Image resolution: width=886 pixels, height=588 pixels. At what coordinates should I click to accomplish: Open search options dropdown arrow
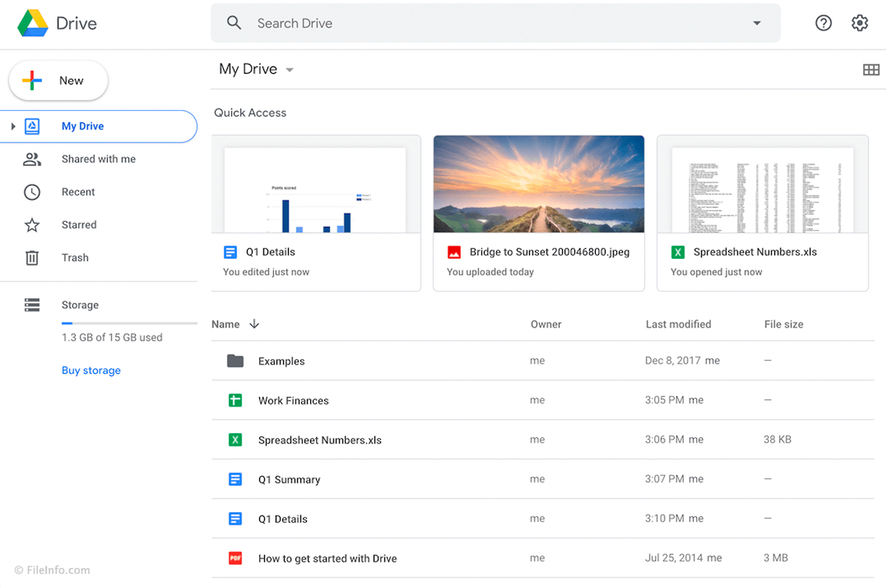point(757,24)
